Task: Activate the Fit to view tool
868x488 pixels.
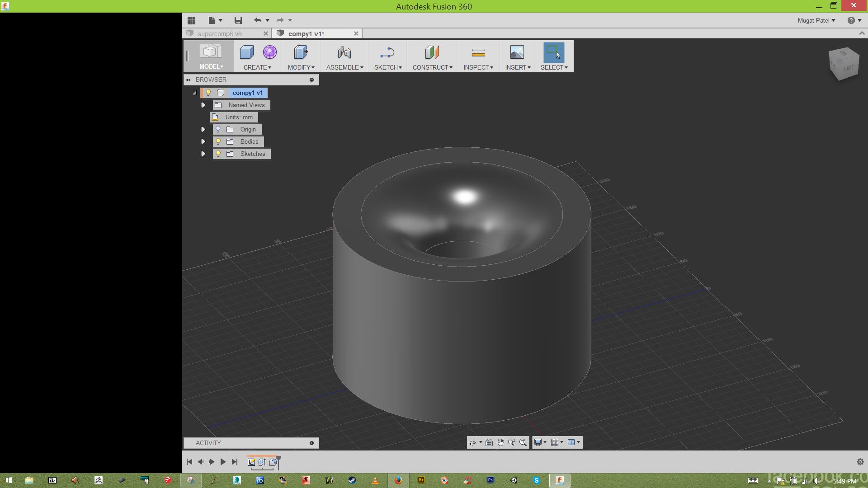Action: click(524, 442)
